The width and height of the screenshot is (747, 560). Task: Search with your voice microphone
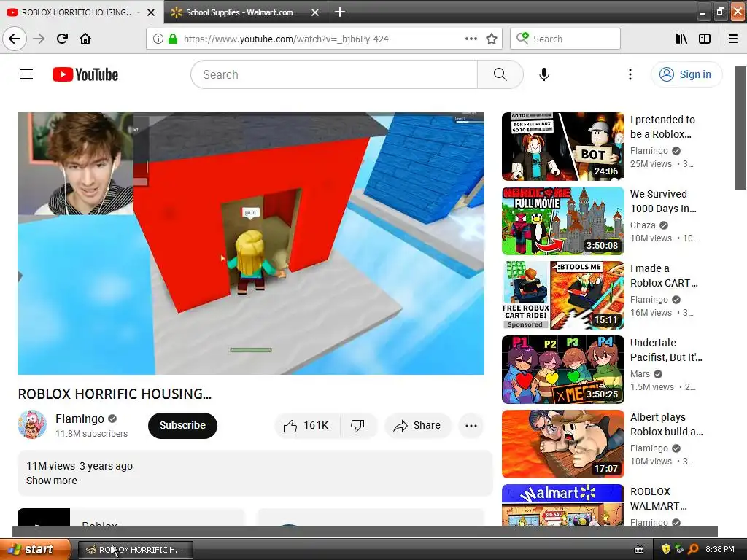click(544, 74)
